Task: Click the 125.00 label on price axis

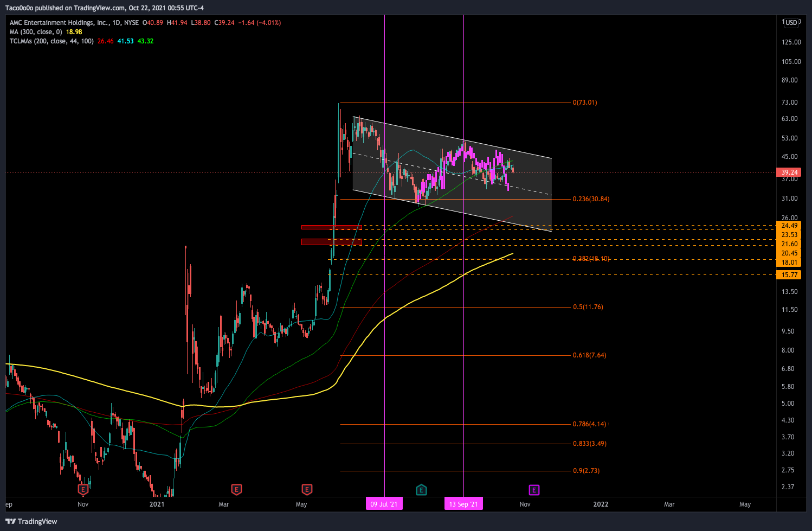Action: (791, 42)
